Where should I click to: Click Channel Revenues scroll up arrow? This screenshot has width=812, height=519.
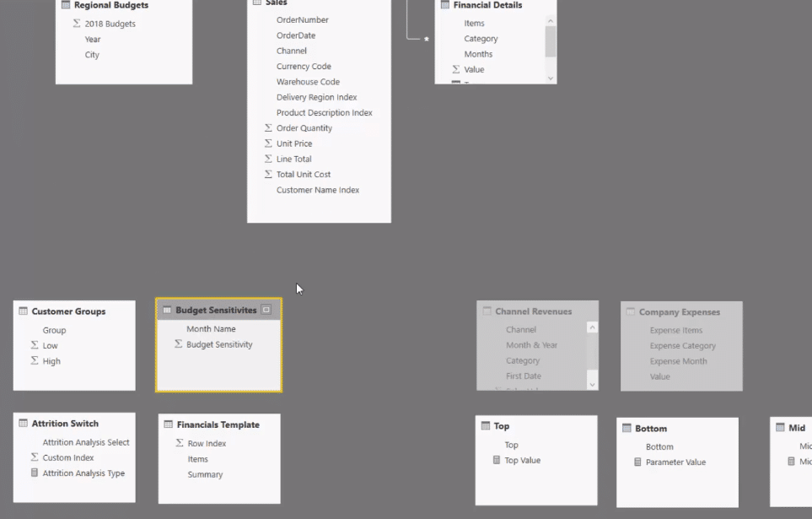pyautogui.click(x=593, y=327)
